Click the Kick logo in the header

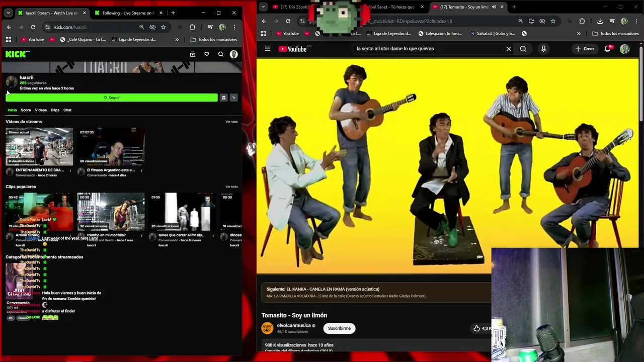(18, 54)
